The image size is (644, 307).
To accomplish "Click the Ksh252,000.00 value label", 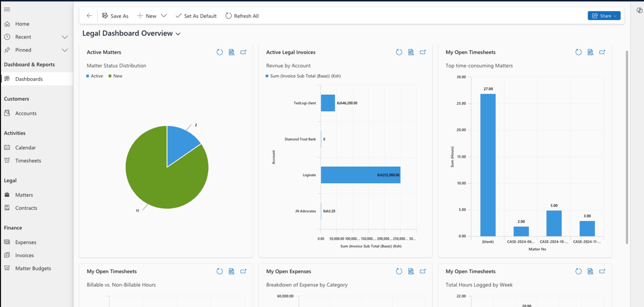I will [x=389, y=175].
